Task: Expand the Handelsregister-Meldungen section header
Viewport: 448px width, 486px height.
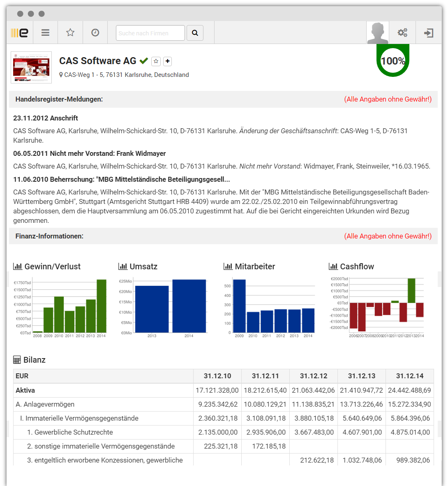Action: (59, 99)
